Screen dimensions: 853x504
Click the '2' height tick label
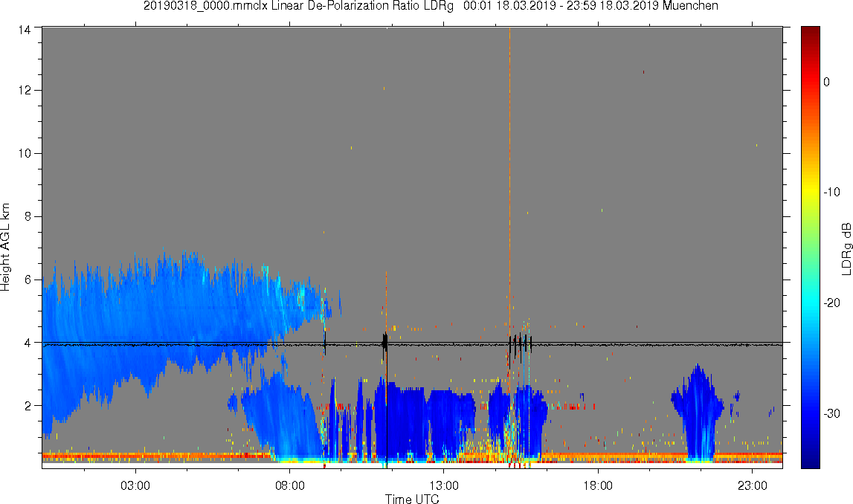pos(28,406)
